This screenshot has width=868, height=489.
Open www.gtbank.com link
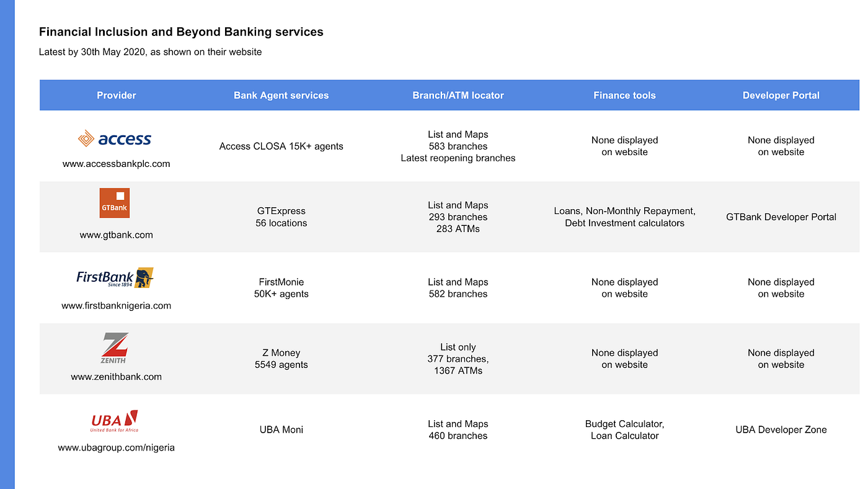(x=117, y=235)
